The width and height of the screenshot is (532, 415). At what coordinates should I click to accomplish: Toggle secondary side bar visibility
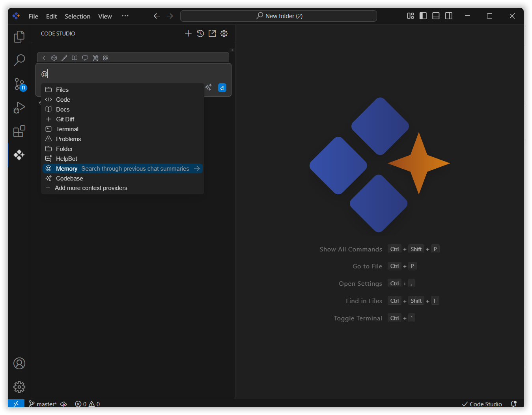(x=449, y=16)
